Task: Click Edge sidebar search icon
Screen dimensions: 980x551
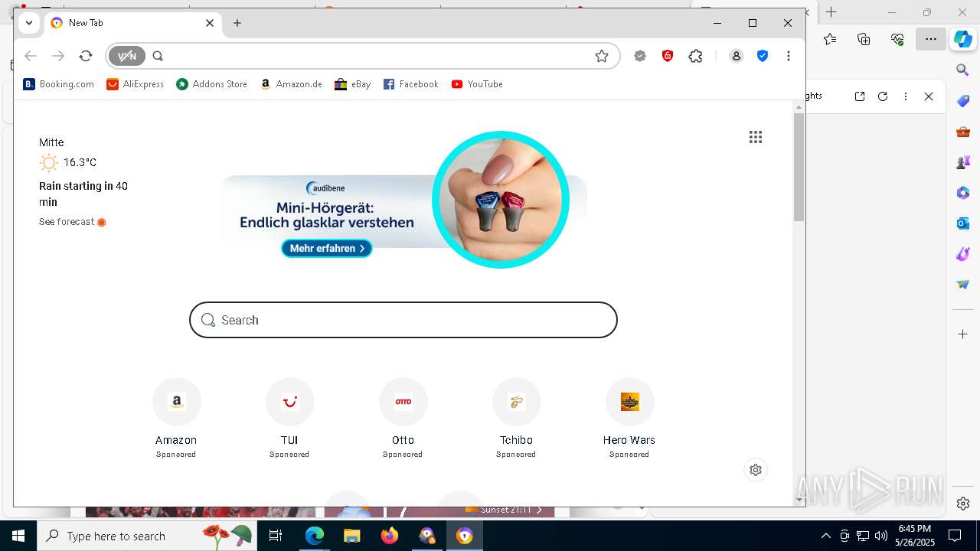Action: (963, 70)
